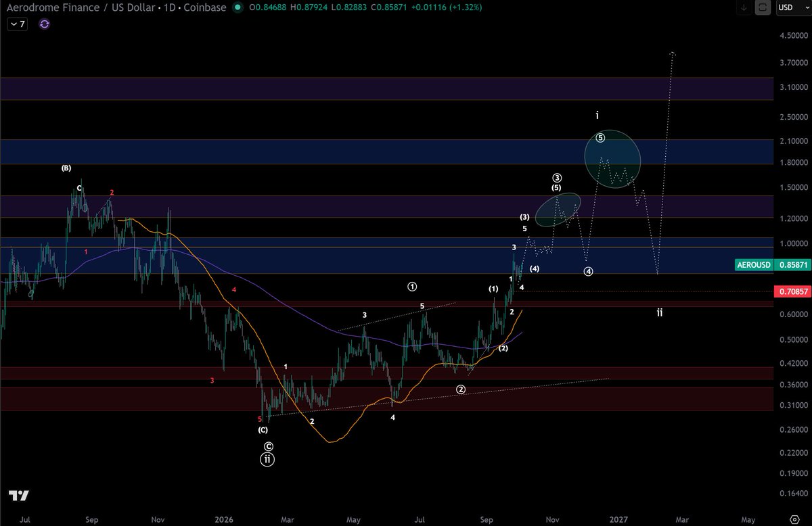The height and width of the screenshot is (526, 812).
Task: Click the down-arrow icon left of USD
Action: [x=744, y=8]
